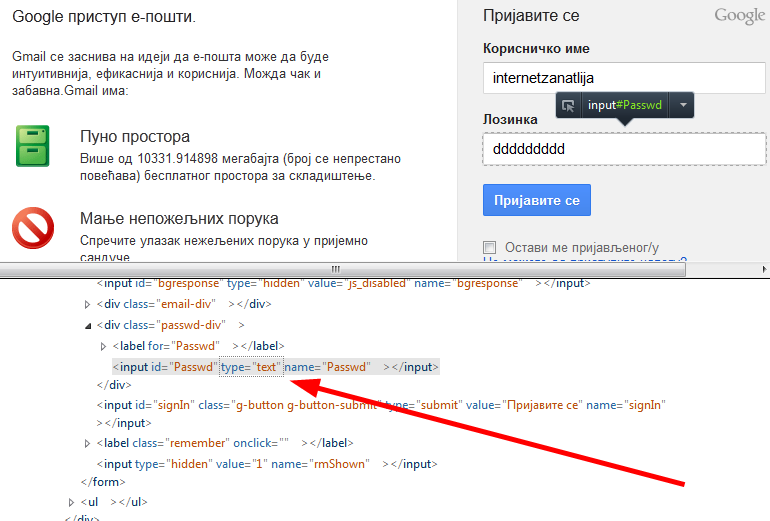This screenshot has width=770, height=521.
Task: Click the closing form tag line
Action: [103, 482]
